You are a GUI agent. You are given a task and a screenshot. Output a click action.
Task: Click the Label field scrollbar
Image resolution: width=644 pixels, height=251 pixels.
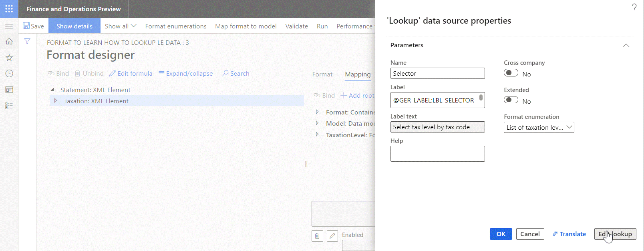pos(481,97)
